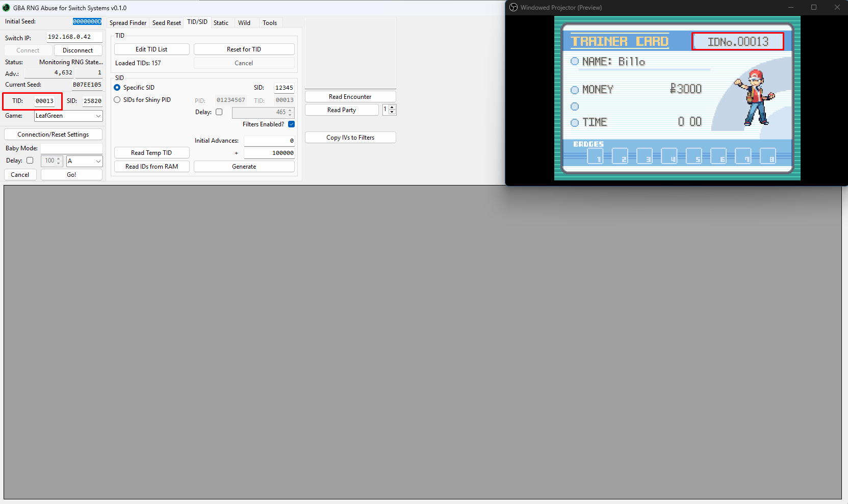This screenshot has height=504, width=848.
Task: Click the Edit TID List button
Action: pyautogui.click(x=151, y=49)
